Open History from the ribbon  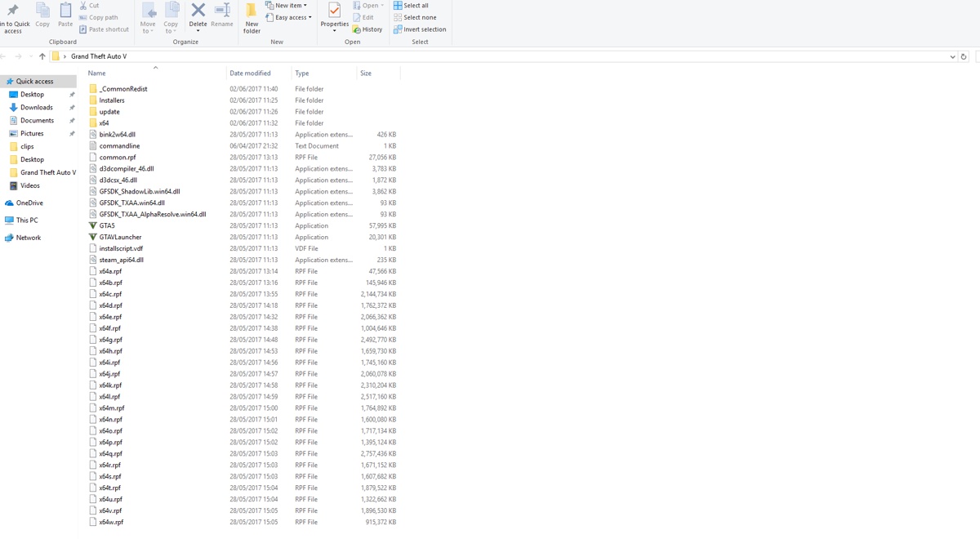pos(367,29)
